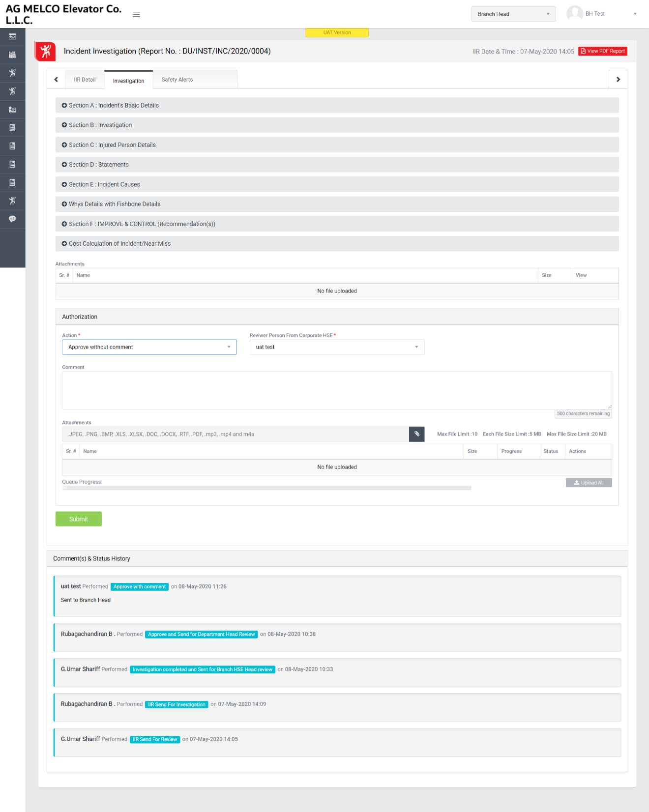Click the 'Max File Size Limit :20 MB' text
This screenshot has width=649, height=812.
click(576, 434)
